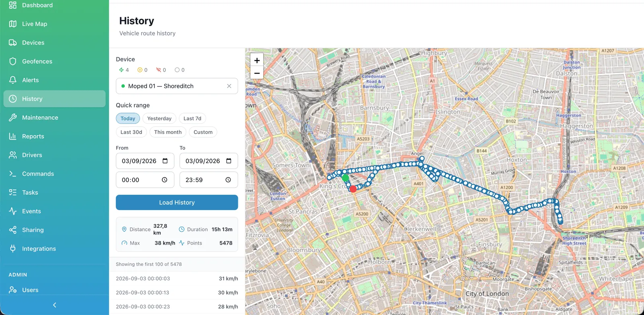Screen dimensions: 644x315
Task: Click the Tasks checklist icon
Action: [13, 192]
